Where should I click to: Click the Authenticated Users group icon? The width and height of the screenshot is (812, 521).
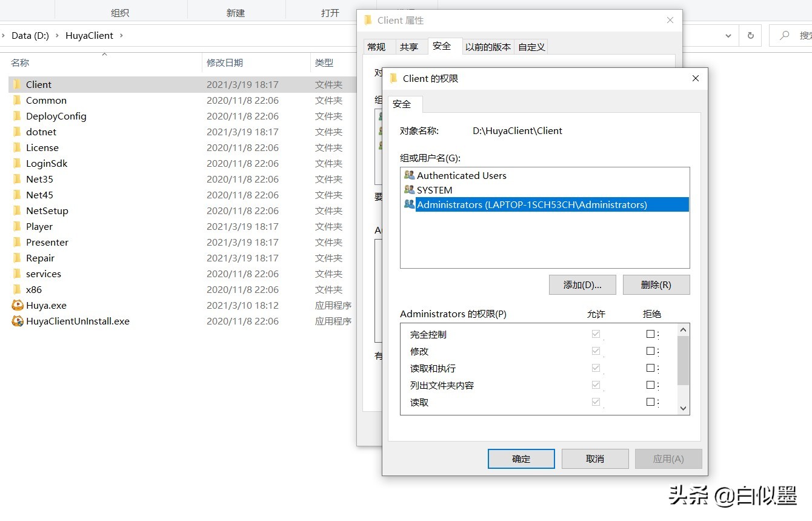pos(410,175)
